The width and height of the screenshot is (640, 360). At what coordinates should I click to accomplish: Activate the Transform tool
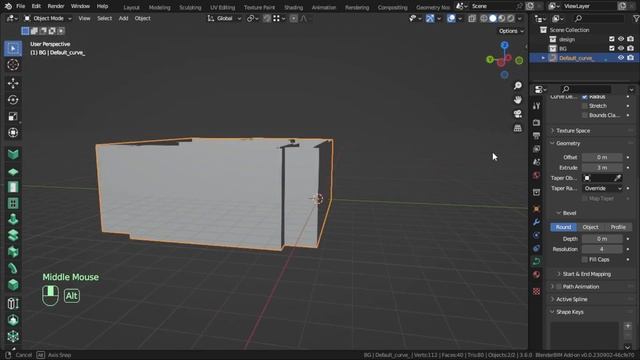(x=13, y=133)
